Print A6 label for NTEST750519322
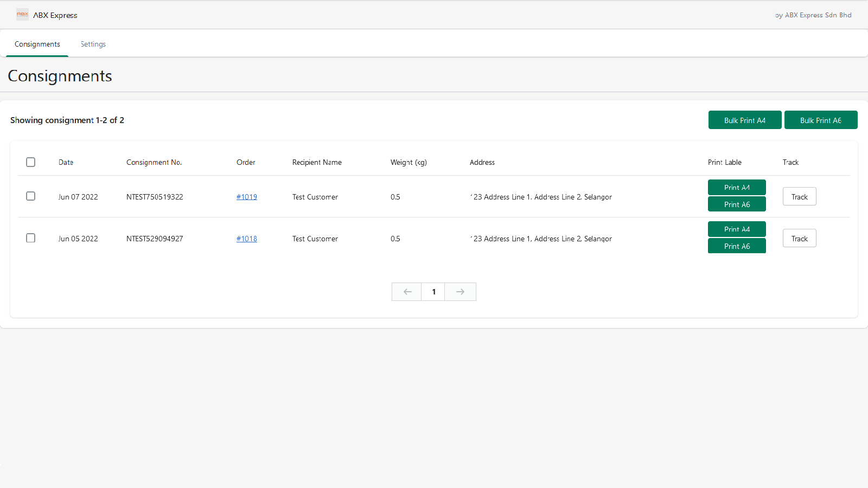Viewport: 868px width, 488px height. pyautogui.click(x=737, y=204)
